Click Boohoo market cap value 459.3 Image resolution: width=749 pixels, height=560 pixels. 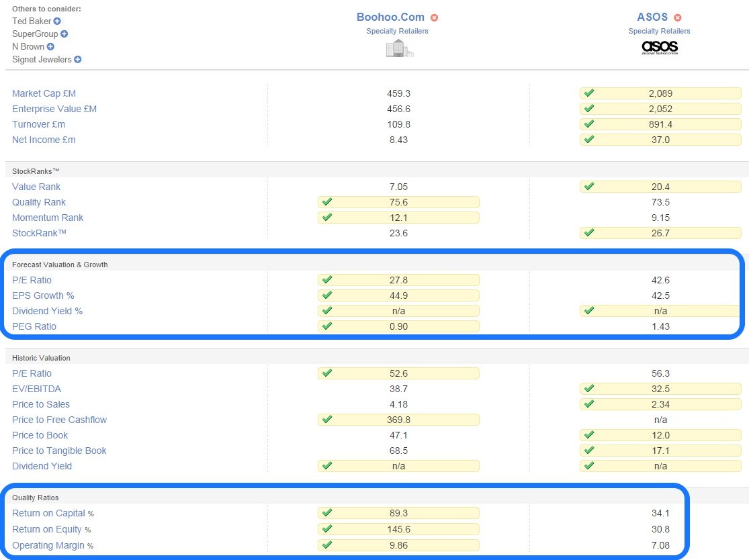click(398, 93)
